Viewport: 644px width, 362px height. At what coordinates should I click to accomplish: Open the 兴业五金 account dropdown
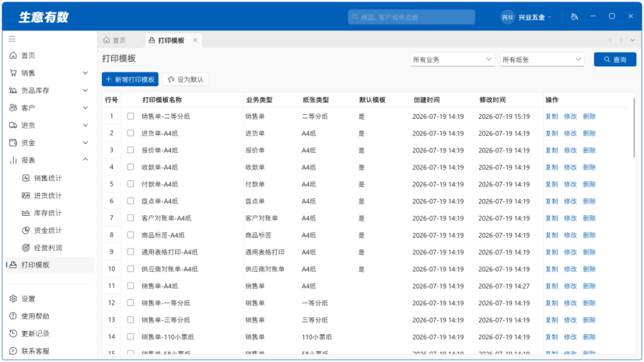pos(534,17)
